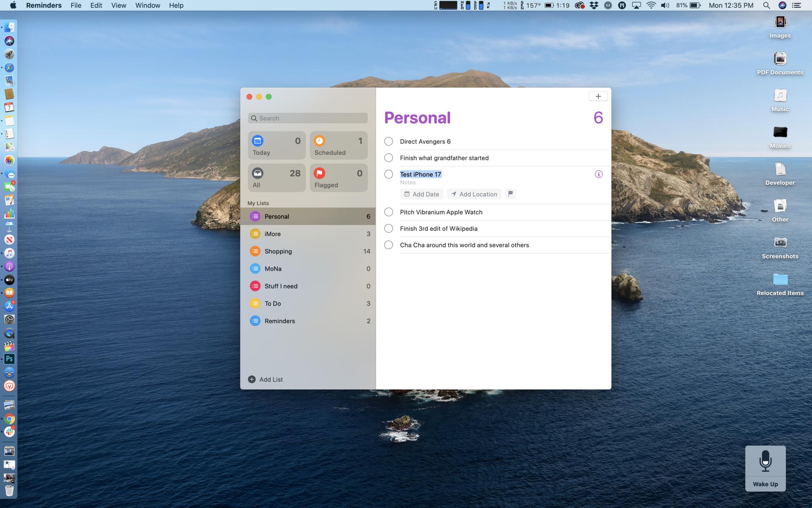Mark Pitch Vibranium Apple Watch complete
The width and height of the screenshot is (812, 508).
point(389,212)
